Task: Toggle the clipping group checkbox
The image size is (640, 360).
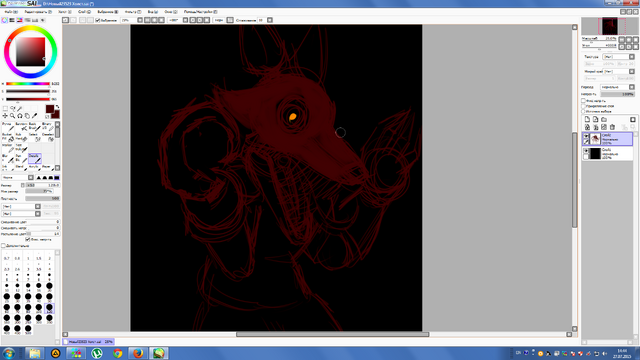Action: (584, 106)
